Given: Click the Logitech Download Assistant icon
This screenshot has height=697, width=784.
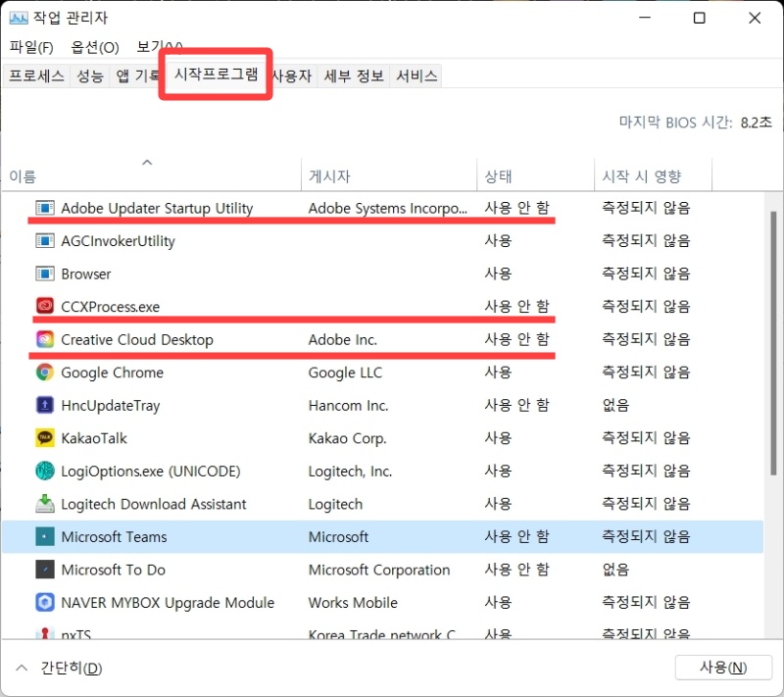Looking at the screenshot, I should [x=45, y=504].
